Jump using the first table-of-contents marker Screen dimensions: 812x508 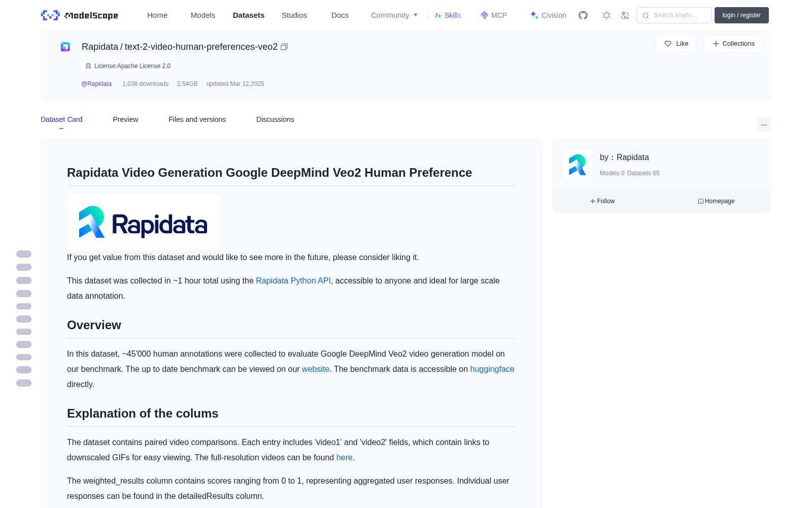coord(24,254)
